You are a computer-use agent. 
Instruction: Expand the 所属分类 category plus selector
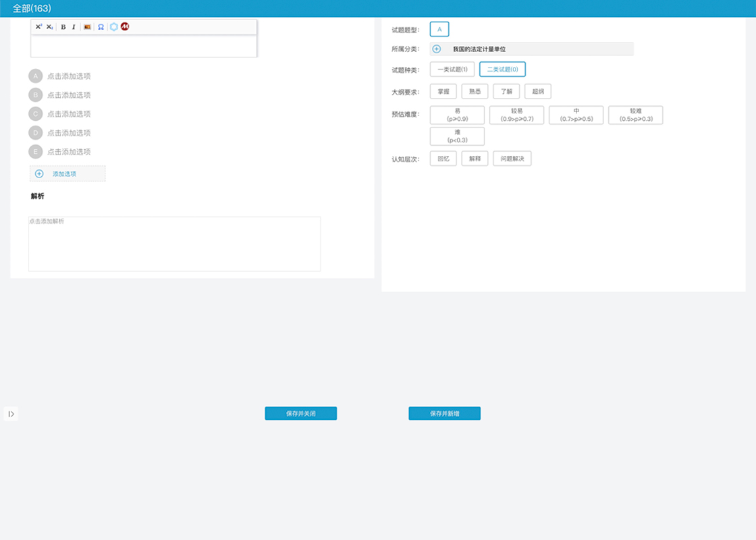tap(437, 49)
